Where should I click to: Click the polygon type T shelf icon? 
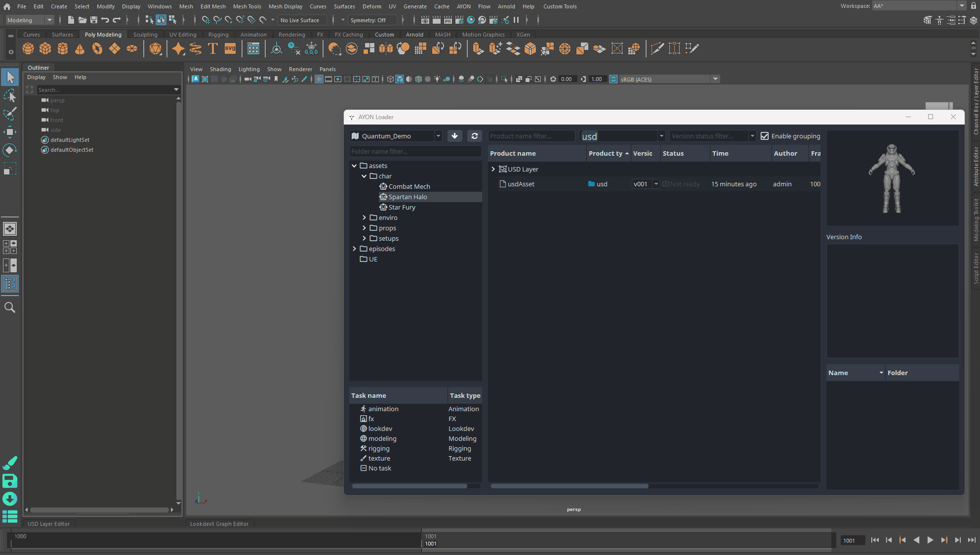pyautogui.click(x=213, y=48)
